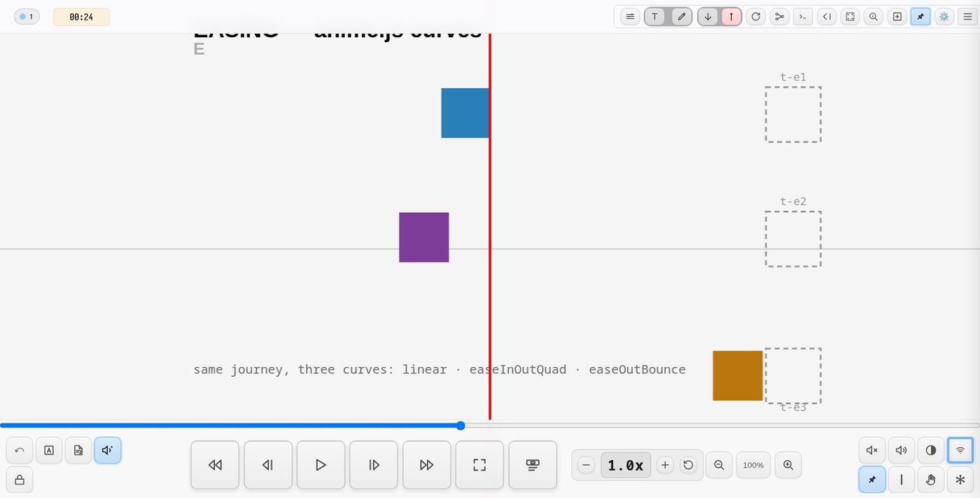The width and height of the screenshot is (980, 498).
Task: Select the pencil draw tool
Action: tap(682, 17)
